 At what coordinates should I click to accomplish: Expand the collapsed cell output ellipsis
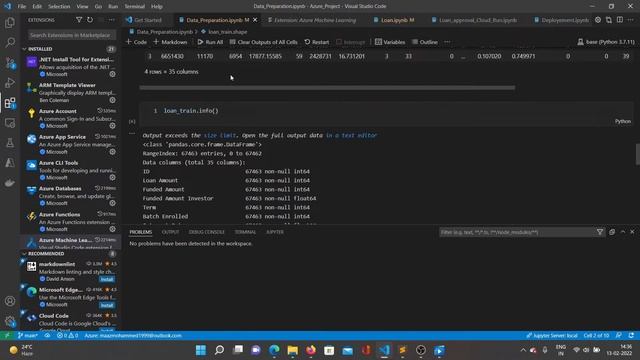pos(132,133)
